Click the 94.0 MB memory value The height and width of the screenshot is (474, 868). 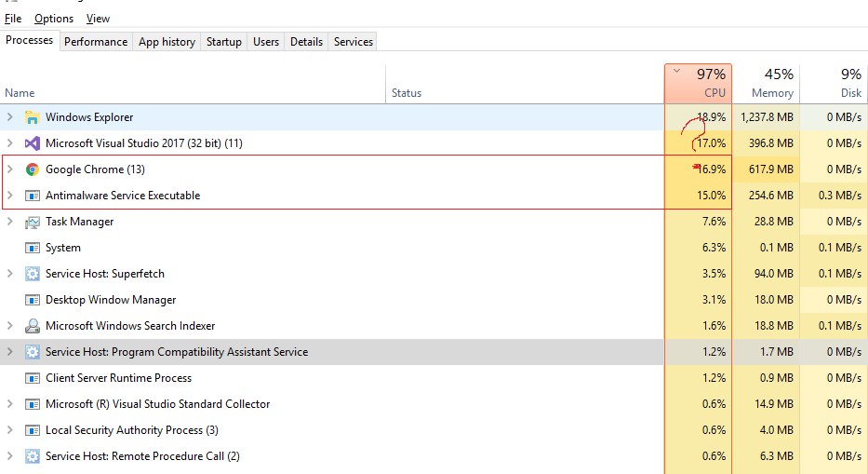point(773,274)
